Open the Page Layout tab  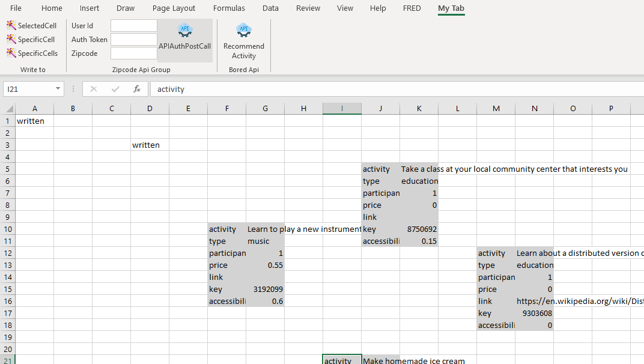point(174,8)
